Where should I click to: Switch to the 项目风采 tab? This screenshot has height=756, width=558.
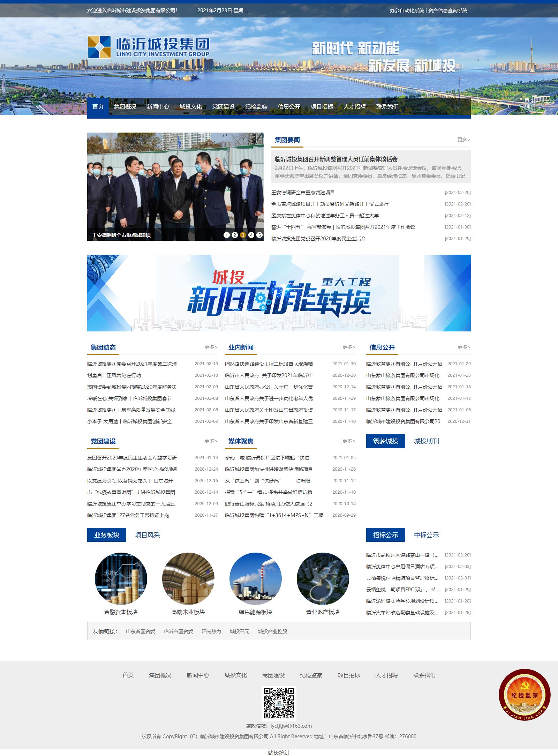[x=148, y=535]
